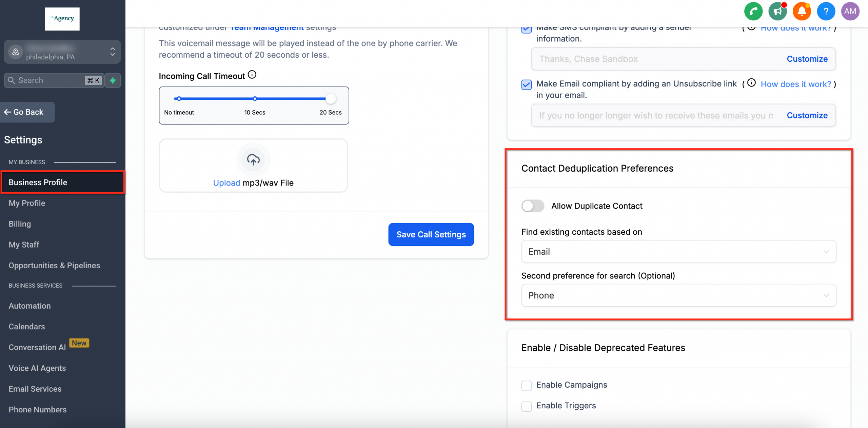Open announcements via the megaphone icon

pos(777,11)
